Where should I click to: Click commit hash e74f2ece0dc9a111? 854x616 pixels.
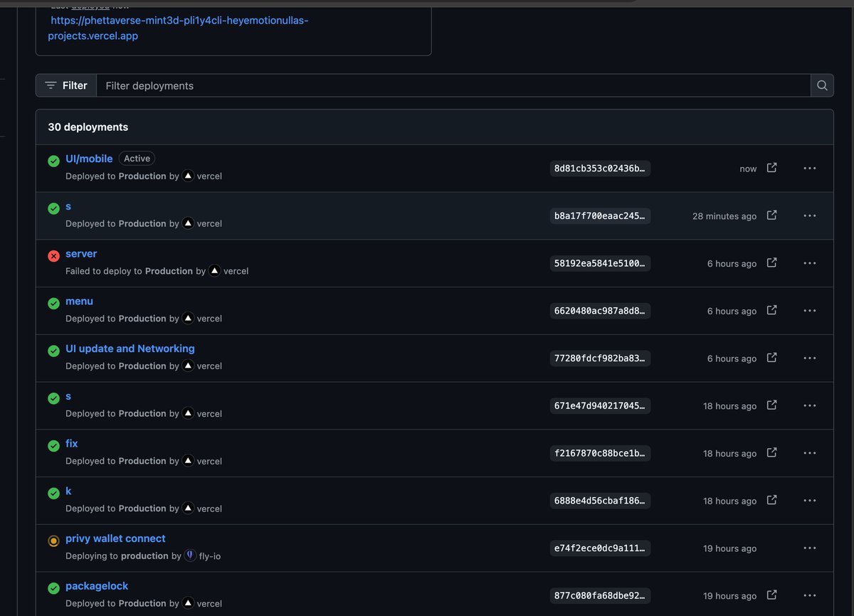click(600, 548)
